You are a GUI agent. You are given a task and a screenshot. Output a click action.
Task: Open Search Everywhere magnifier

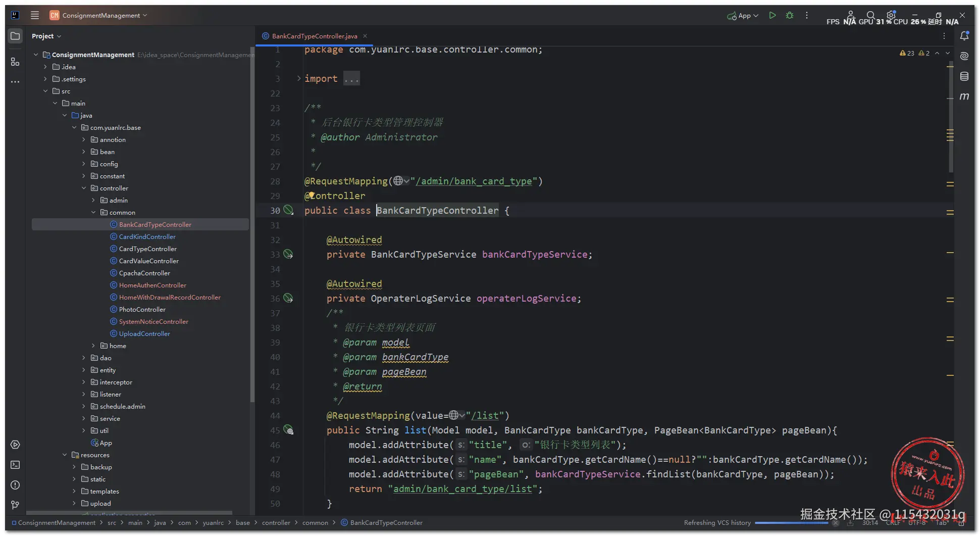click(x=871, y=15)
